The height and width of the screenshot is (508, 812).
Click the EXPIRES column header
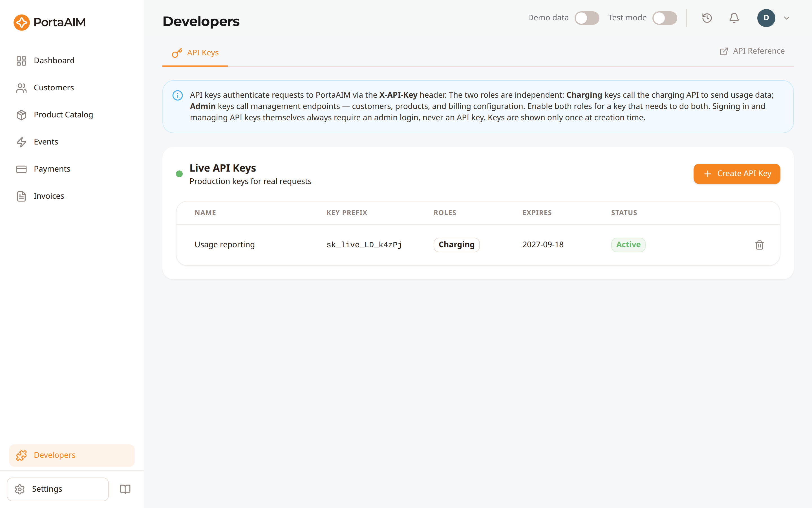tap(537, 213)
